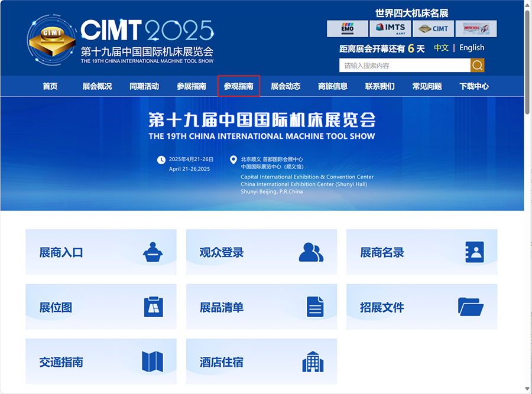Screen dimensions: 532x394
Task: Click the contact book icon on 展商名录
Action: coord(474,252)
